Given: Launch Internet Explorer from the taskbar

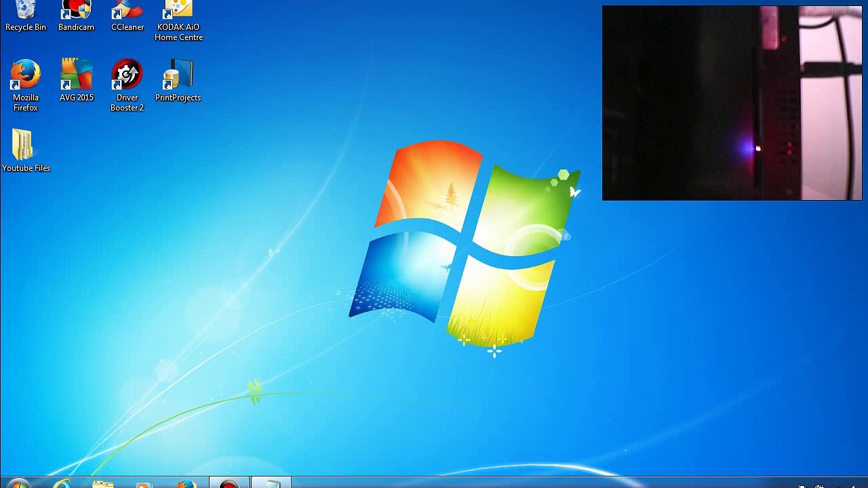Looking at the screenshot, I should coord(62,484).
